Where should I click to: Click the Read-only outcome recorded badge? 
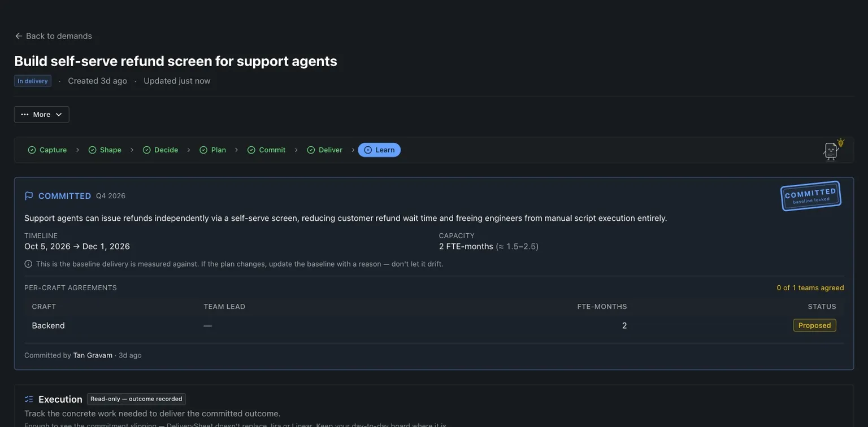[x=136, y=399]
